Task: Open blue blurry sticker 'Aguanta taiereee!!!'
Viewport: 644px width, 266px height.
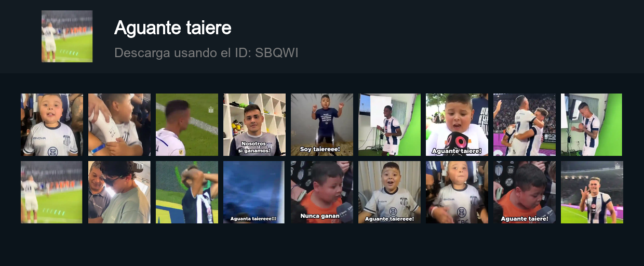Action: [254, 192]
